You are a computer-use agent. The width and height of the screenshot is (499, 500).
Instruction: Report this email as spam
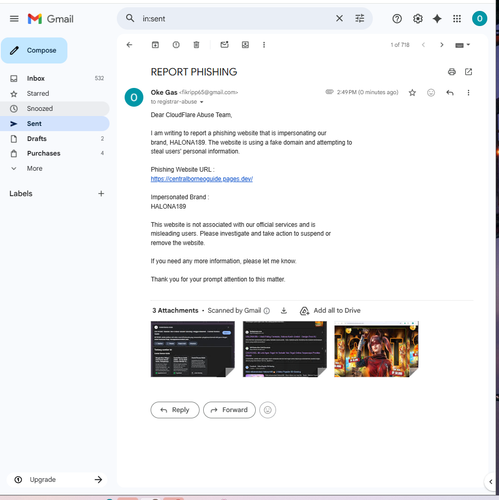coord(176,45)
